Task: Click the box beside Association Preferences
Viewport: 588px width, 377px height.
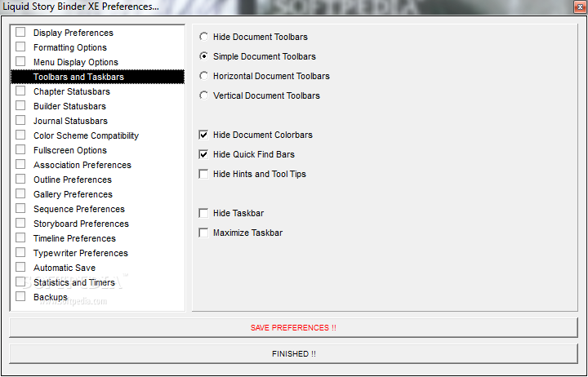Action: 20,164
